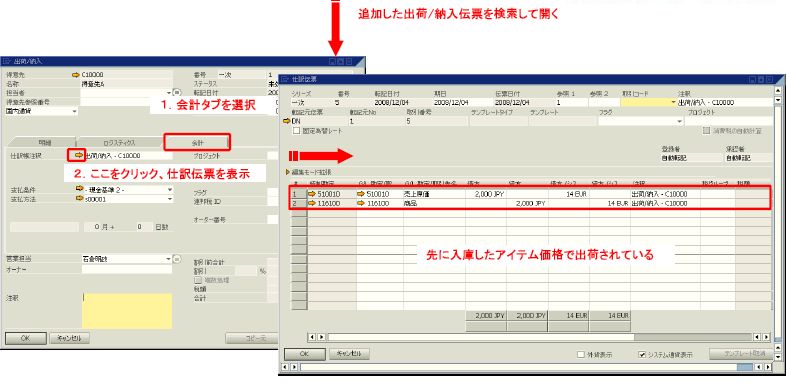Click OK in the delivery window

pos(26,338)
